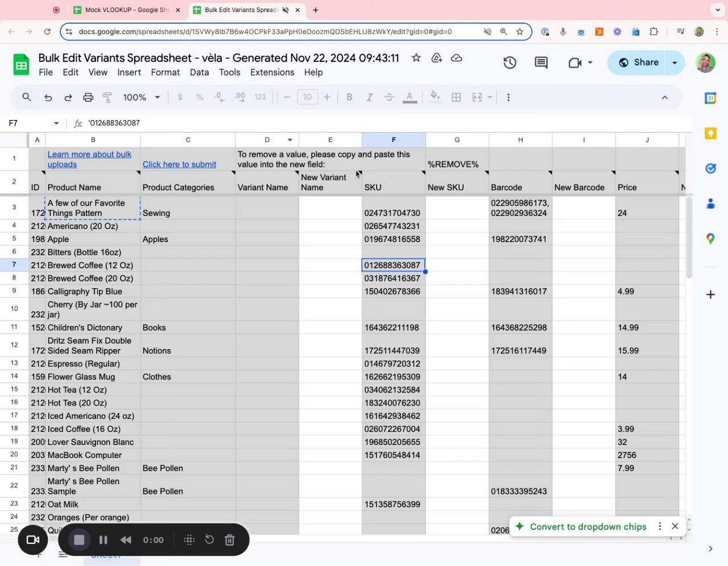Stop the screen recording

pos(79,540)
